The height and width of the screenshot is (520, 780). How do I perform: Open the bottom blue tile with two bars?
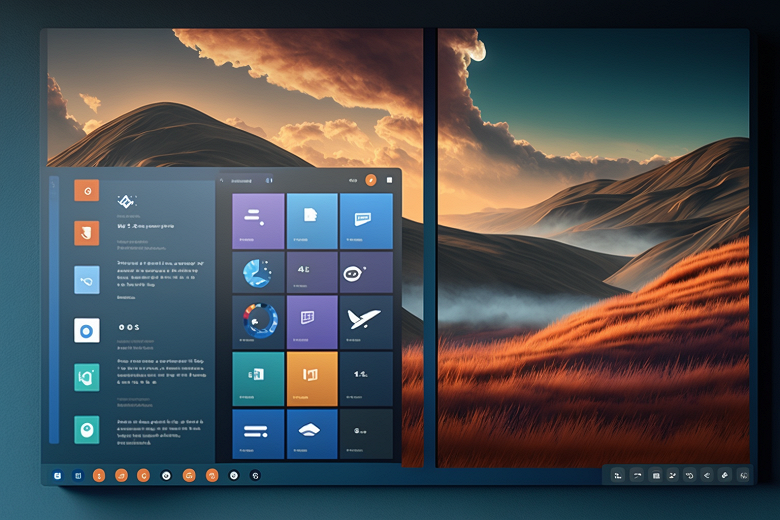(258, 434)
